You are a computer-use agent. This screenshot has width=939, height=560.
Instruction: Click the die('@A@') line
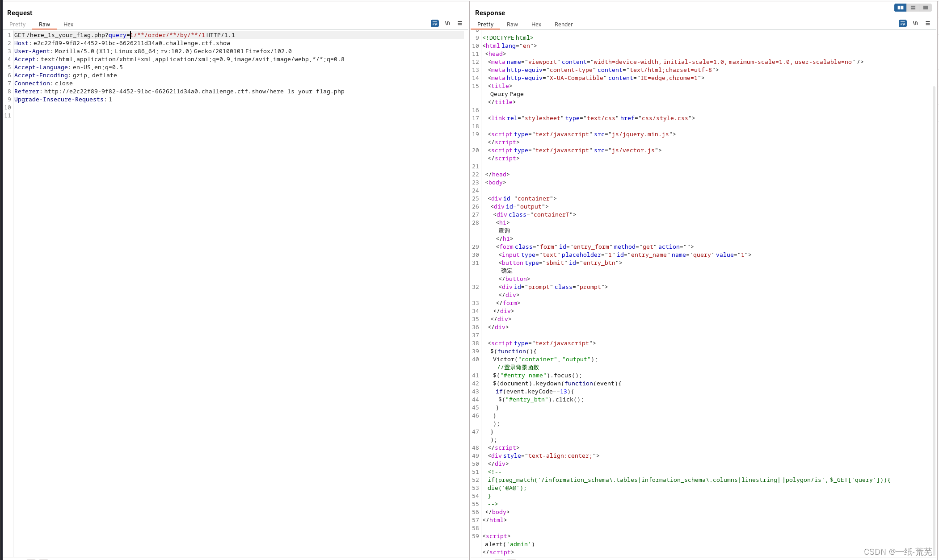pos(507,488)
